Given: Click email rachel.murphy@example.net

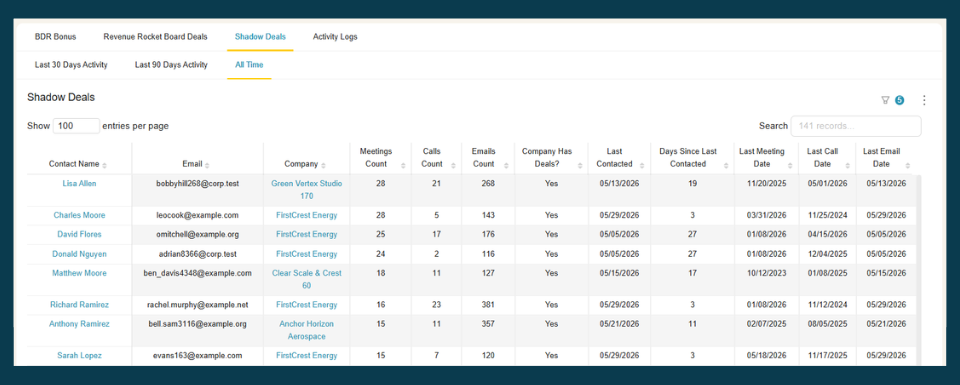Looking at the screenshot, I should coord(197,305).
